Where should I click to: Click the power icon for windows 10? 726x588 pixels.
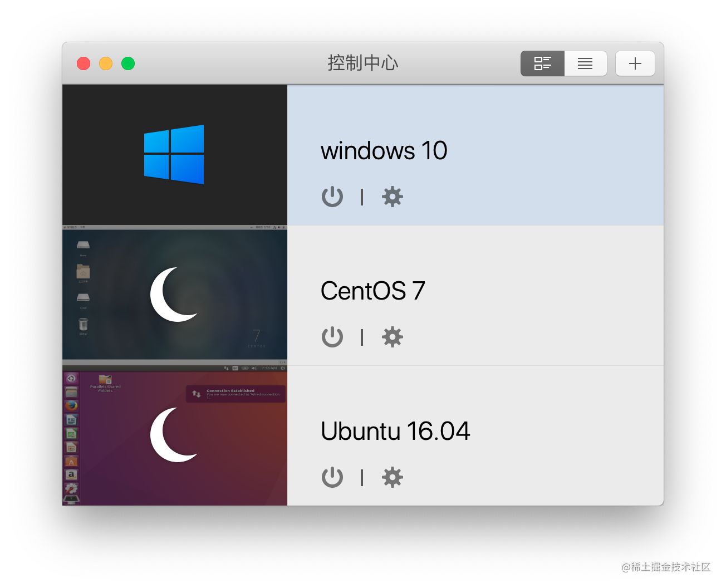[x=332, y=197]
